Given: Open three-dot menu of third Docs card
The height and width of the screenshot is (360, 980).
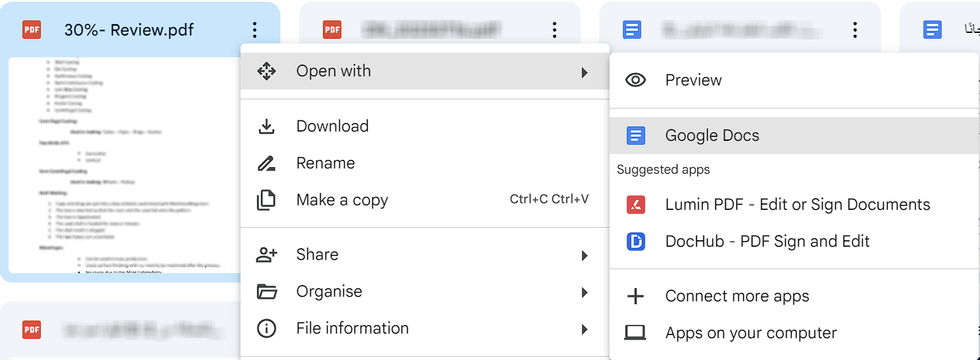Looking at the screenshot, I should (x=855, y=30).
